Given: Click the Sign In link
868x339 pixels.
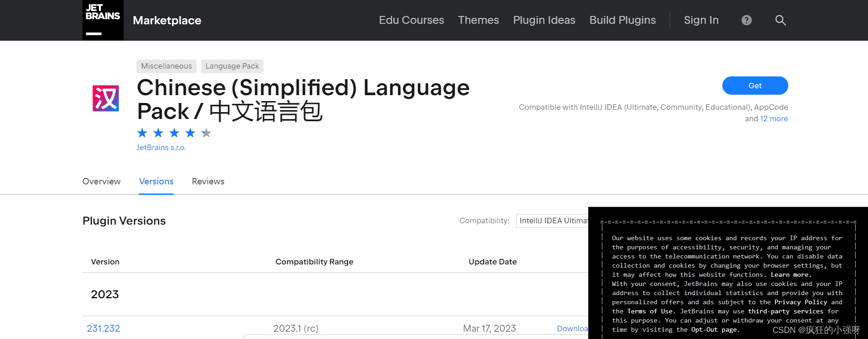Looking at the screenshot, I should coord(701,20).
